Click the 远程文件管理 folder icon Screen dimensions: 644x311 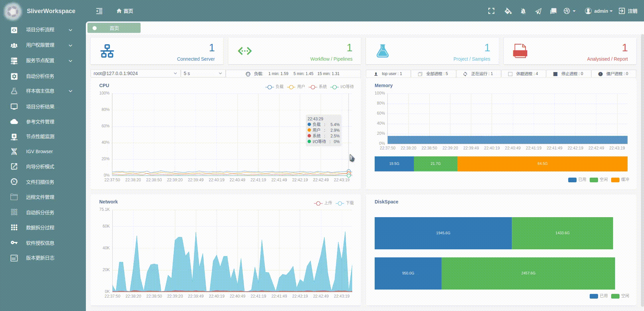click(x=14, y=197)
